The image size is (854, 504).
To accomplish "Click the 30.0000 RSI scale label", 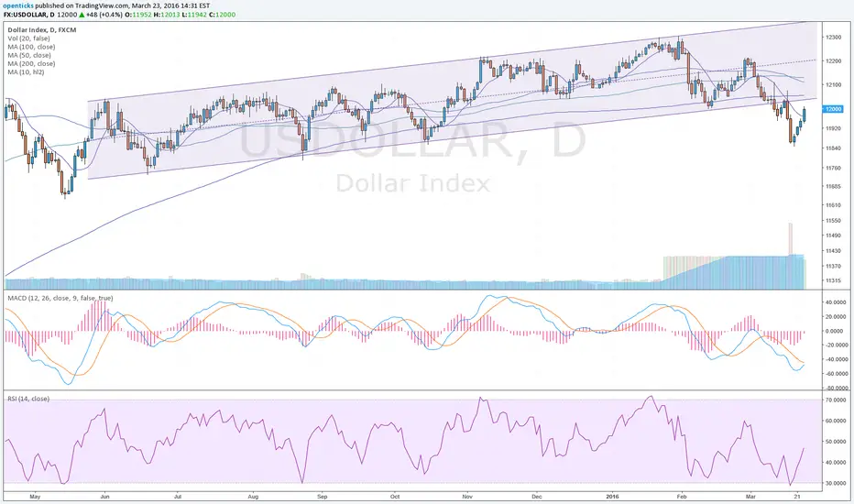I will pos(836,483).
